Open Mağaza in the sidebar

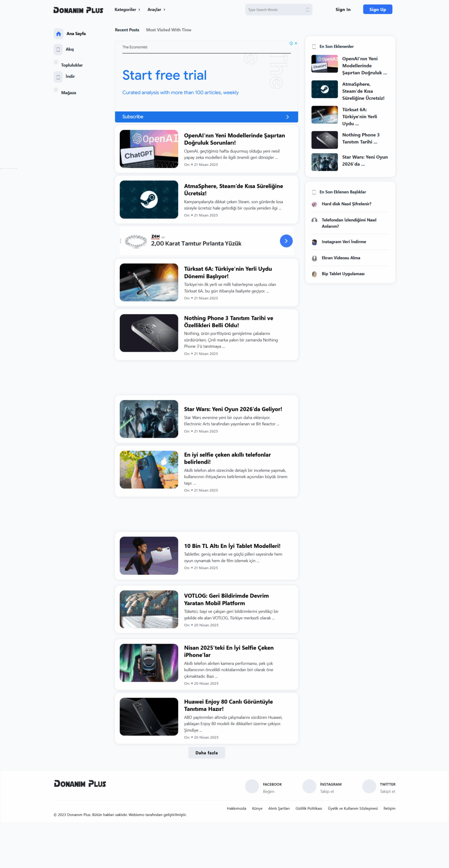69,93
